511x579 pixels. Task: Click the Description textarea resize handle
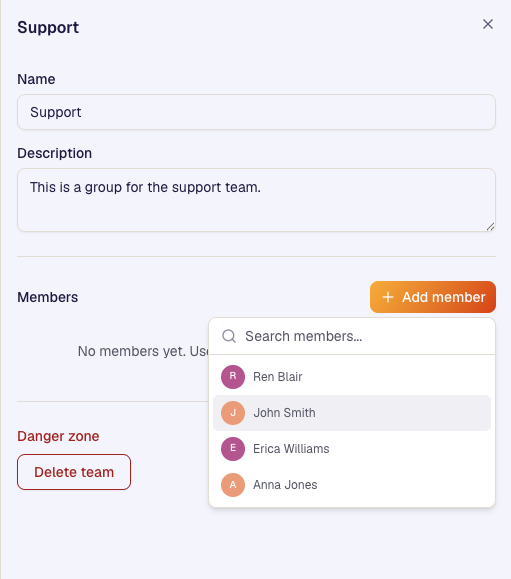pos(490,227)
